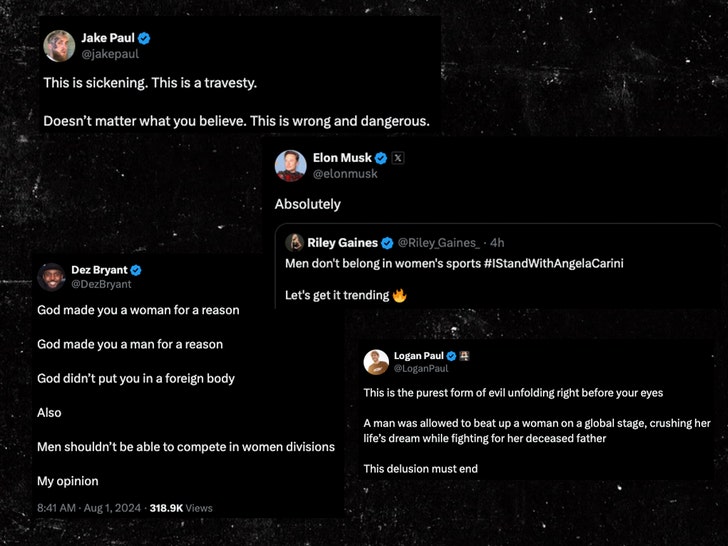Click the X affiliation badge beside Elon Musk
The height and width of the screenshot is (546, 728).
[x=397, y=157]
